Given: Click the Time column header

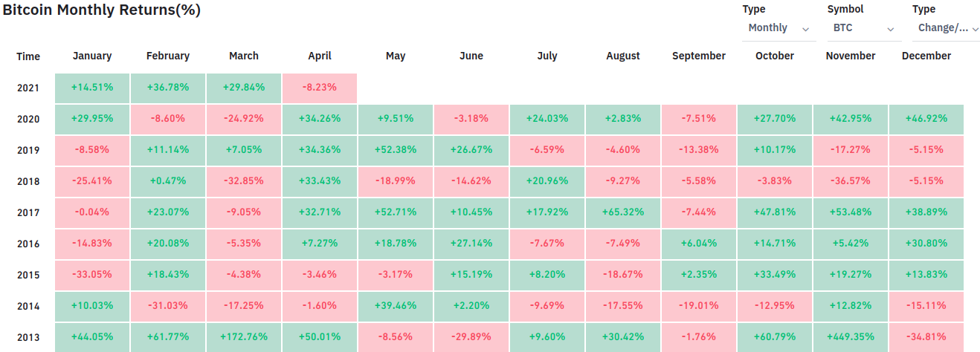Looking at the screenshot, I should pos(28,56).
